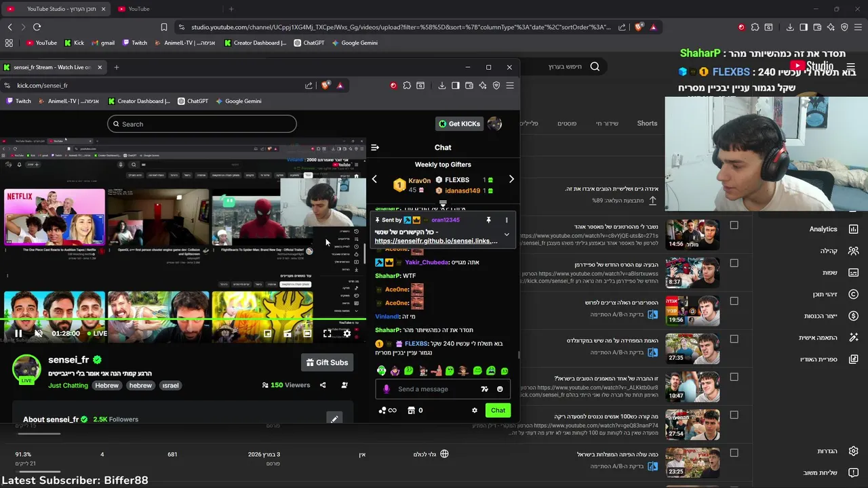Unmute the Kick stream volume icon
The height and width of the screenshot is (488, 868).
[39, 333]
